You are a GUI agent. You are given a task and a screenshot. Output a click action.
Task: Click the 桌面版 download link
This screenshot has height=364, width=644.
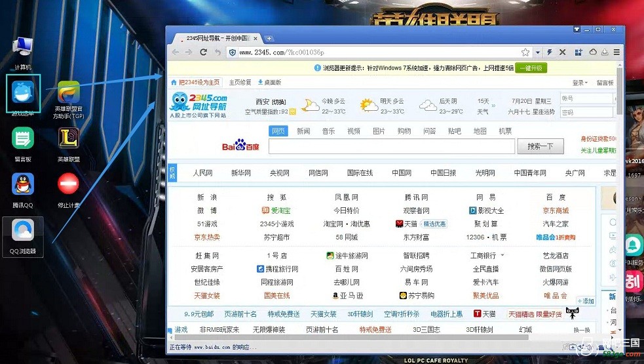269,82
